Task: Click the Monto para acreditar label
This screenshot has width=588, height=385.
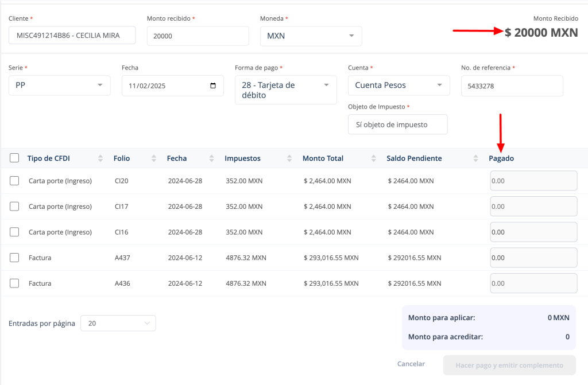Action: click(446, 337)
